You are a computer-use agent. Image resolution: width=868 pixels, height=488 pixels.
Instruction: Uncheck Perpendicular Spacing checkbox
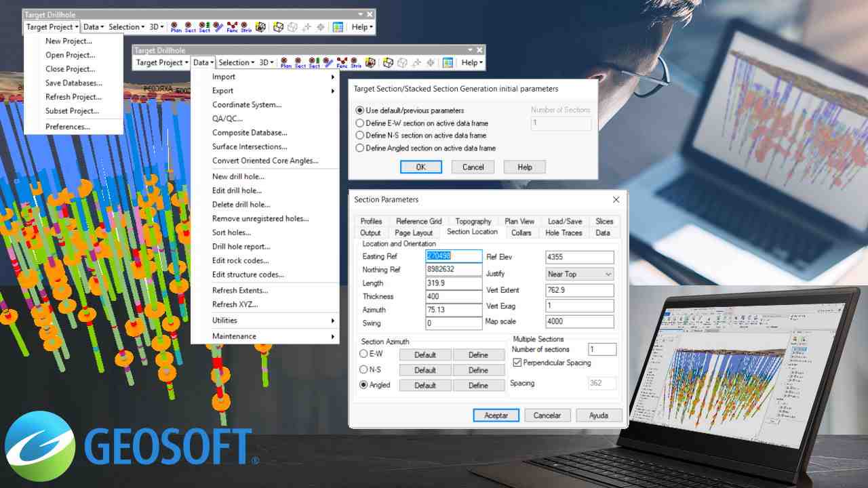click(517, 363)
